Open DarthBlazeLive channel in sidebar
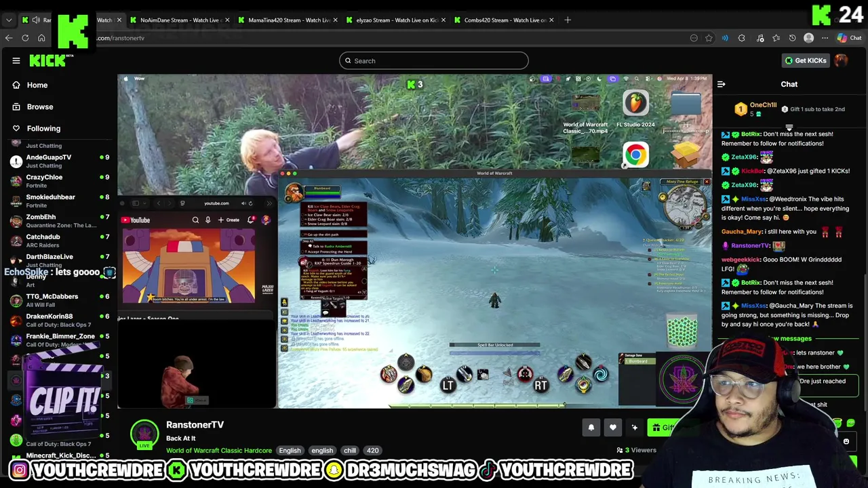868x488 pixels. [61, 260]
